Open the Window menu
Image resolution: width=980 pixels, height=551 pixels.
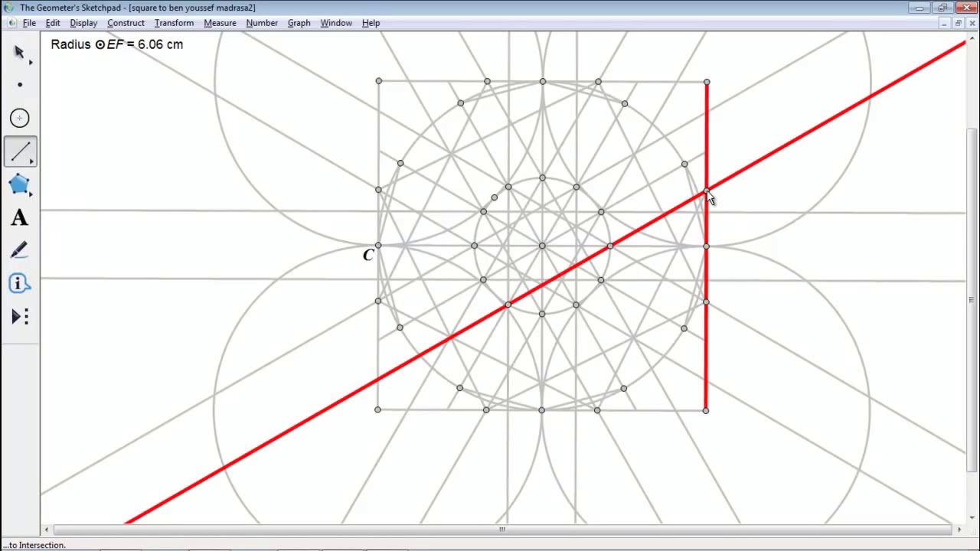pyautogui.click(x=336, y=23)
